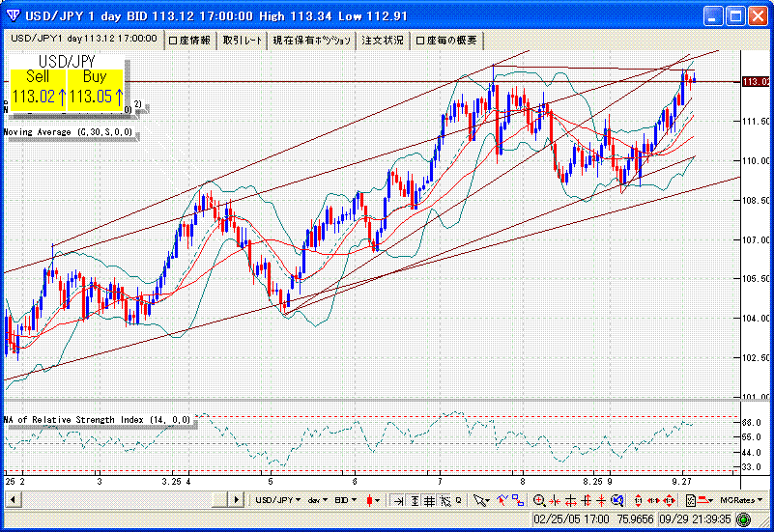Click the scrollbar left arrow button

click(x=12, y=500)
